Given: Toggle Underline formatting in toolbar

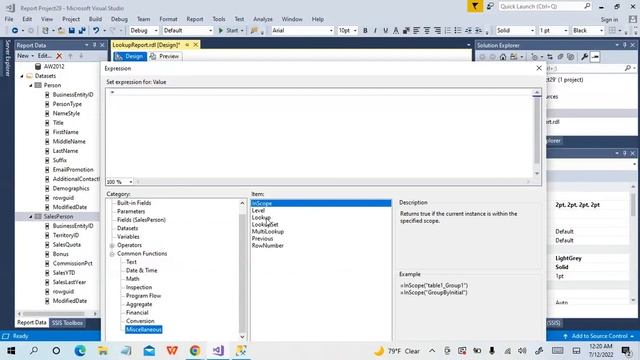Looking at the screenshot, I should coord(385,31).
